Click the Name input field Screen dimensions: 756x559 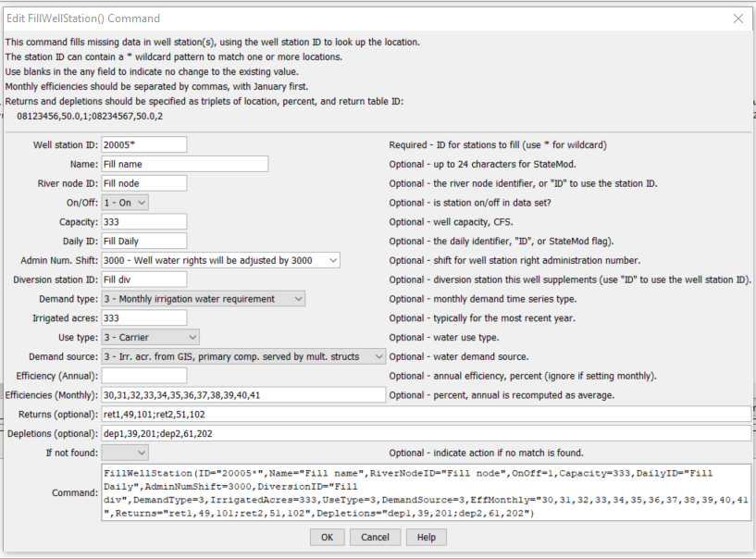tap(185, 164)
